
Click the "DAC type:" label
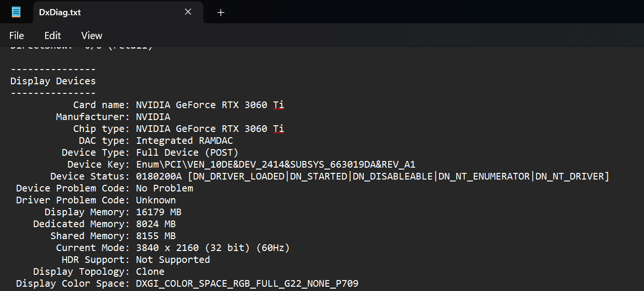tap(105, 140)
